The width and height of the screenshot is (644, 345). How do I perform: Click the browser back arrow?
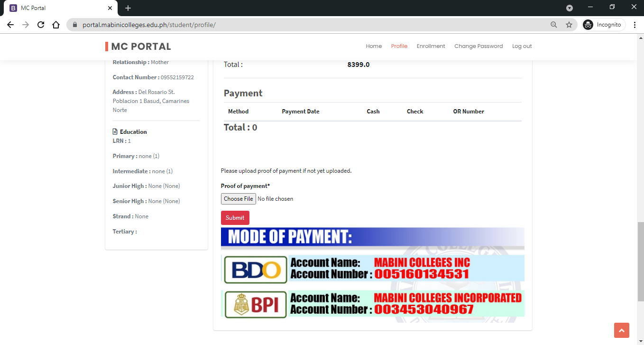[10, 25]
